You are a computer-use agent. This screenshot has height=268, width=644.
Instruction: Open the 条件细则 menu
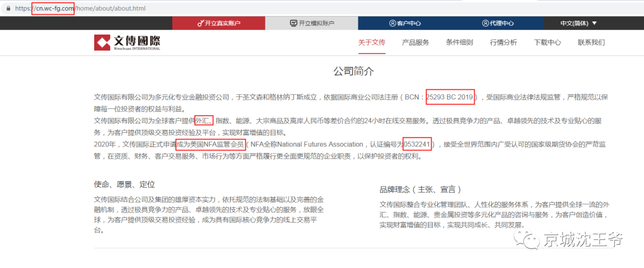[x=460, y=42]
